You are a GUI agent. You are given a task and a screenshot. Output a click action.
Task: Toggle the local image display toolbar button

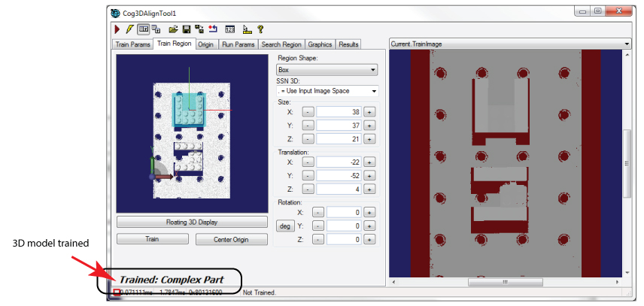click(x=143, y=29)
